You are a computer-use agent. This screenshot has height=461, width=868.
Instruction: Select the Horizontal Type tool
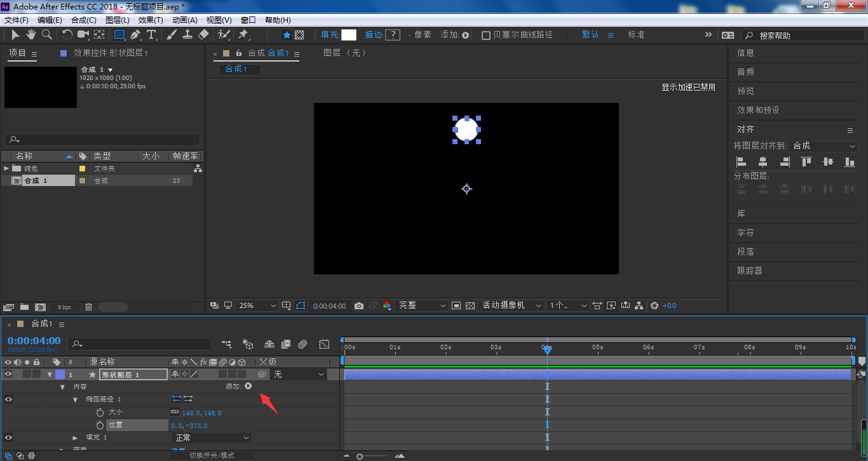coord(151,35)
